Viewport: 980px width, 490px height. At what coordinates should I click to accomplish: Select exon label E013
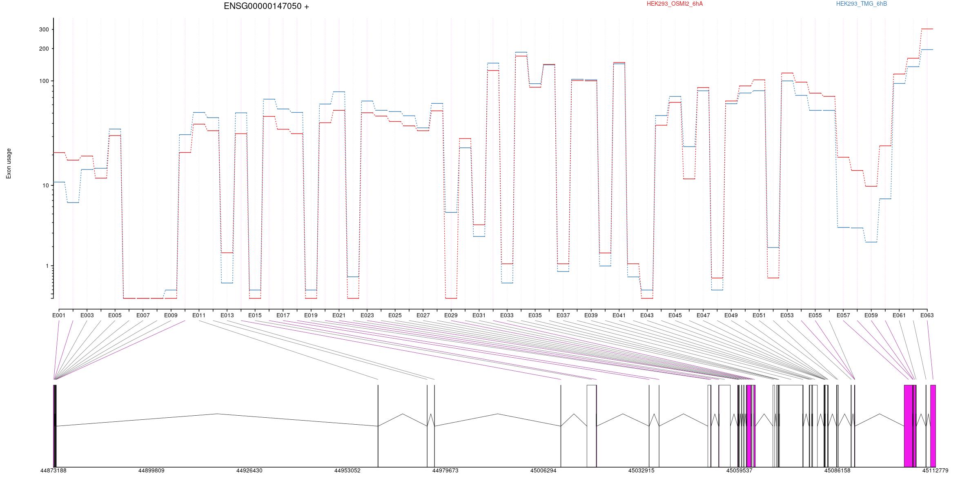pos(227,315)
